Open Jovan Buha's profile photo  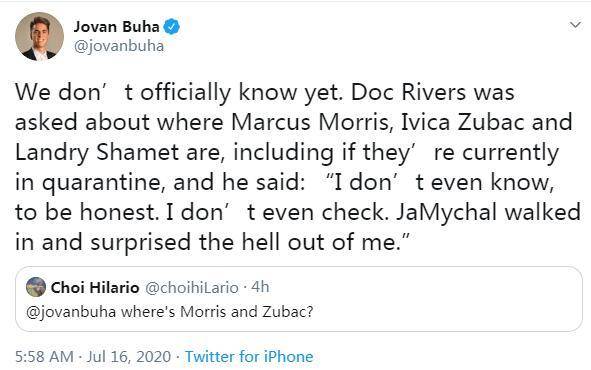40,36
